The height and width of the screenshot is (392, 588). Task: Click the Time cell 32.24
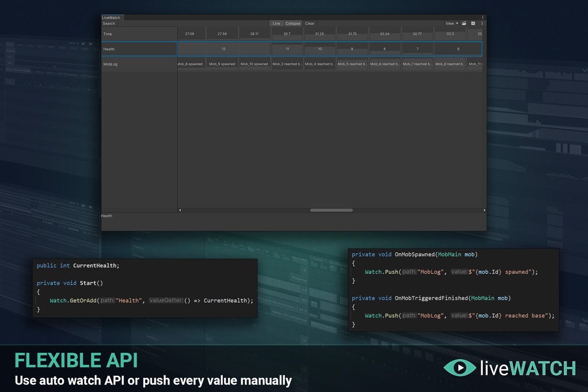[x=385, y=34]
